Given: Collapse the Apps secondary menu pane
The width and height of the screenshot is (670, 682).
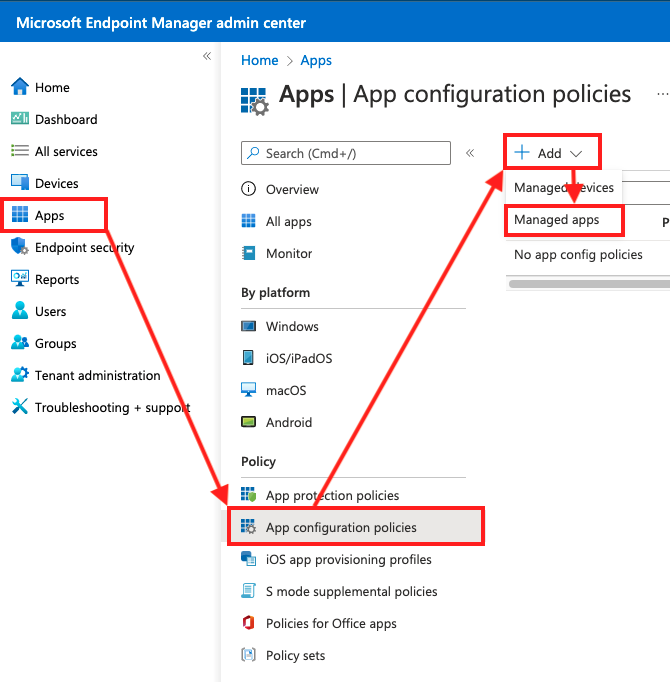Looking at the screenshot, I should click(470, 153).
